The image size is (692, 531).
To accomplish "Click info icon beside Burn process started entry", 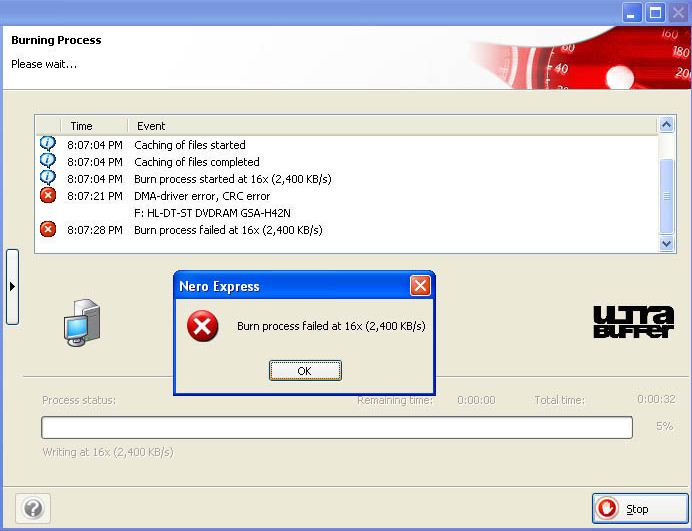I will [x=47, y=178].
